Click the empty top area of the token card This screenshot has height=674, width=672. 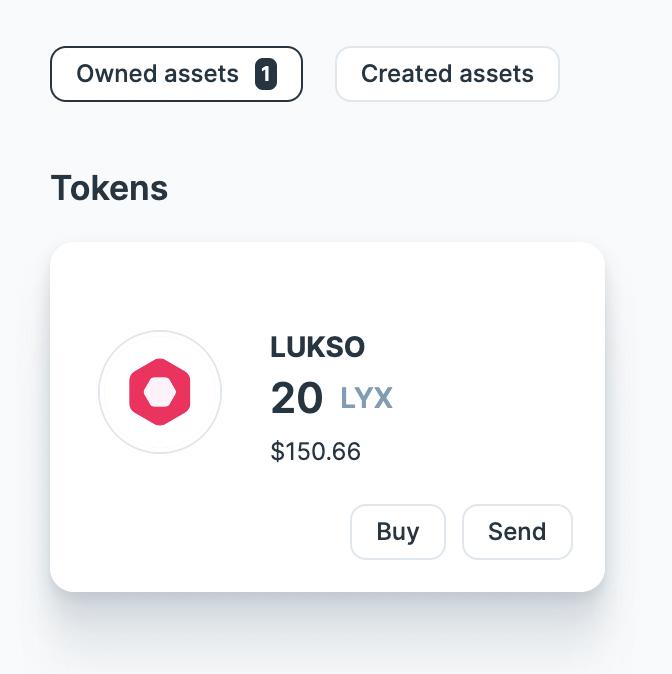coord(327,275)
